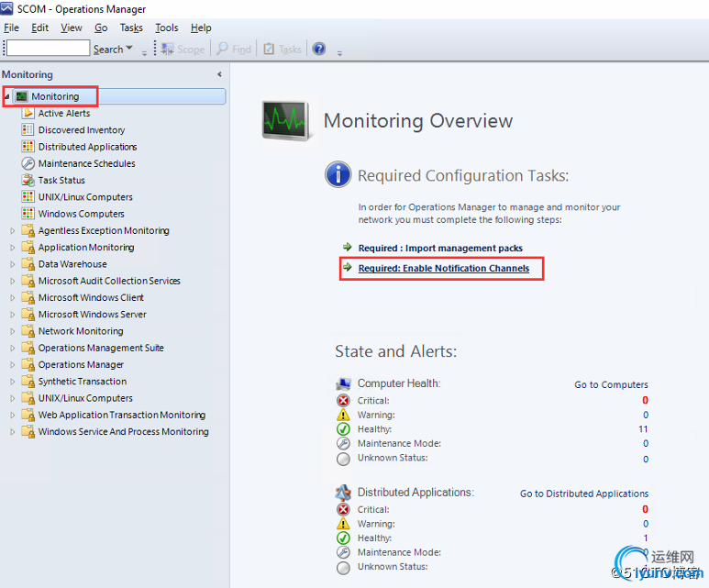Open the File menu
Screen dimensions: 709x588
(x=11, y=28)
